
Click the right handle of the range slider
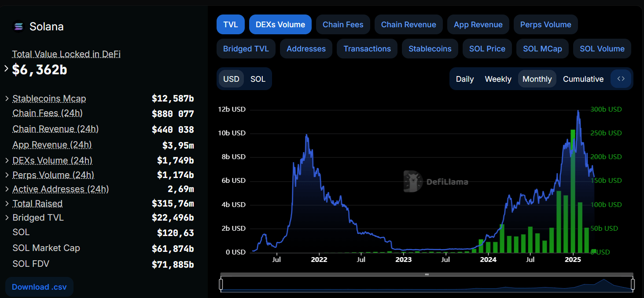click(x=633, y=284)
